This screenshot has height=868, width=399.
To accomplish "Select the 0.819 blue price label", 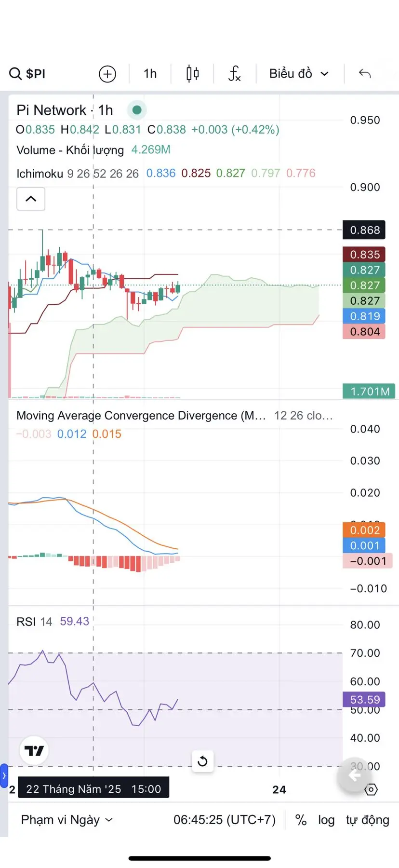I will tap(364, 316).
